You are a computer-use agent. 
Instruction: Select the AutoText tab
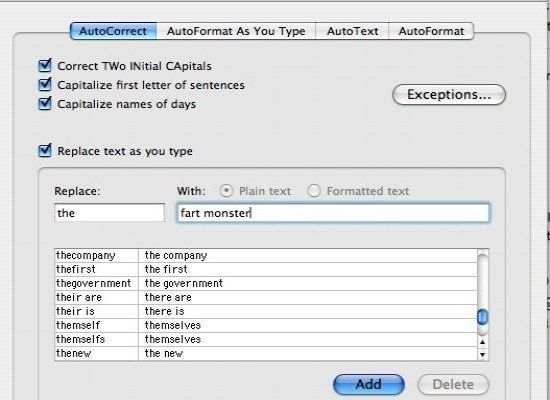click(353, 31)
